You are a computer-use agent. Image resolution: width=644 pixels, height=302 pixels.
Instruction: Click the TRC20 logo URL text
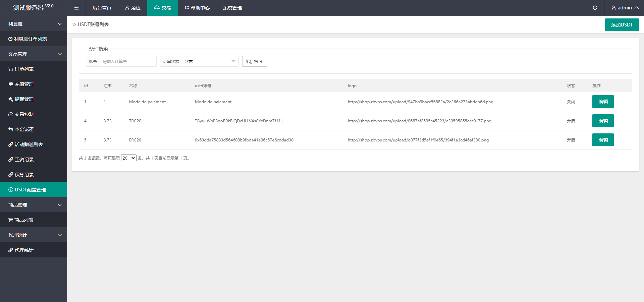420,121
